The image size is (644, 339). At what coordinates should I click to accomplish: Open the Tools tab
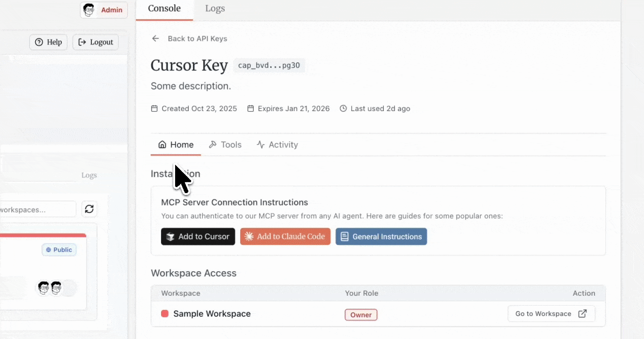(x=225, y=145)
